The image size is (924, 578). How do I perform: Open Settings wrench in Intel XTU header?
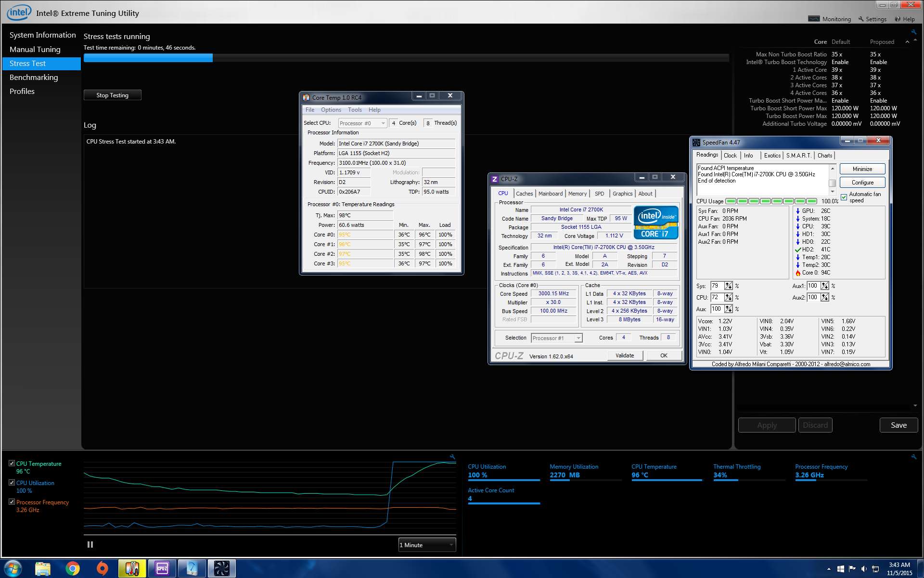click(x=872, y=19)
